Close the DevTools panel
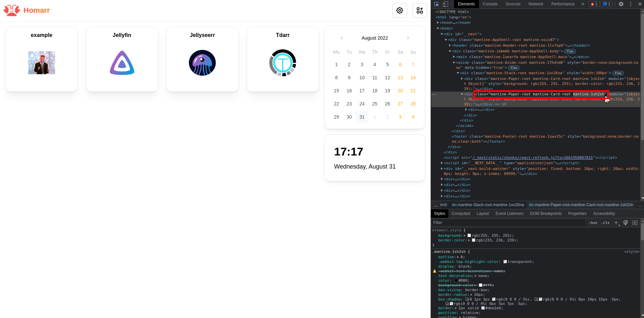644x318 pixels. [x=640, y=4]
